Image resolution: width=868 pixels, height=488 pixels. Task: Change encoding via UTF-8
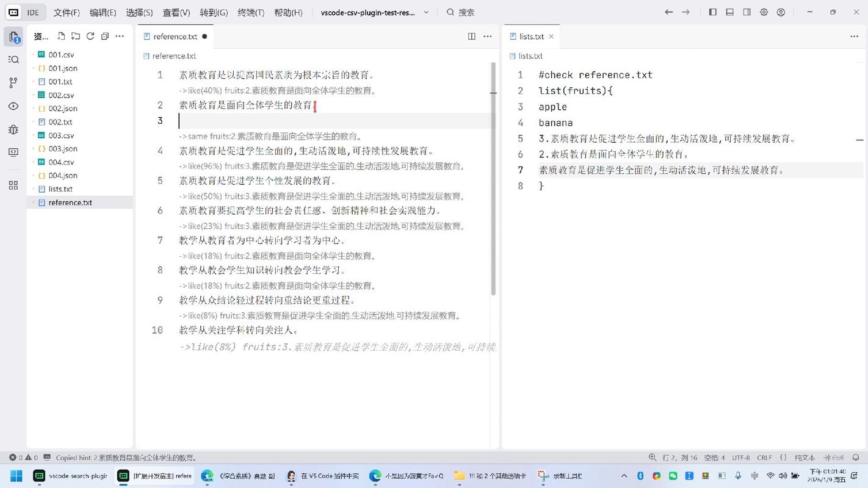click(741, 457)
